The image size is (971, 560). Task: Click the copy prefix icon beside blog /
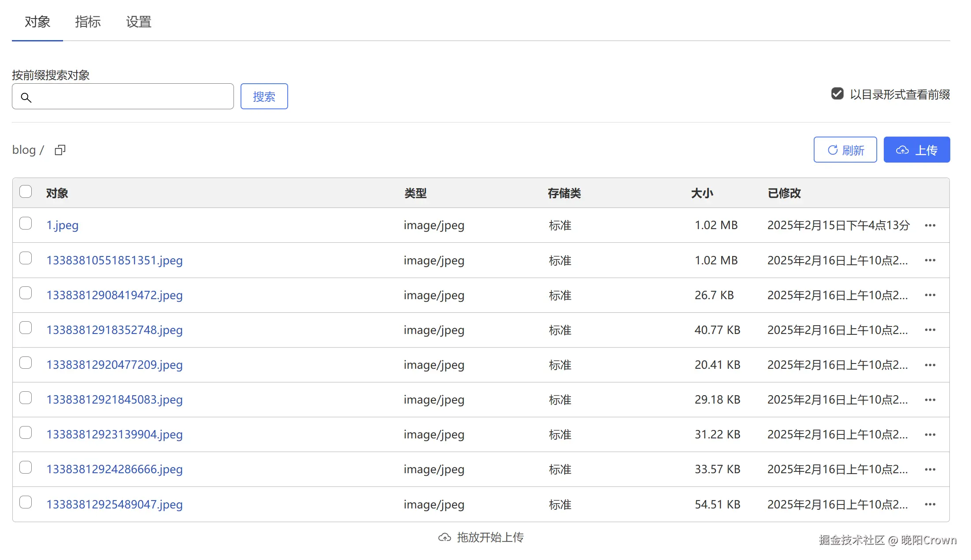coord(60,150)
